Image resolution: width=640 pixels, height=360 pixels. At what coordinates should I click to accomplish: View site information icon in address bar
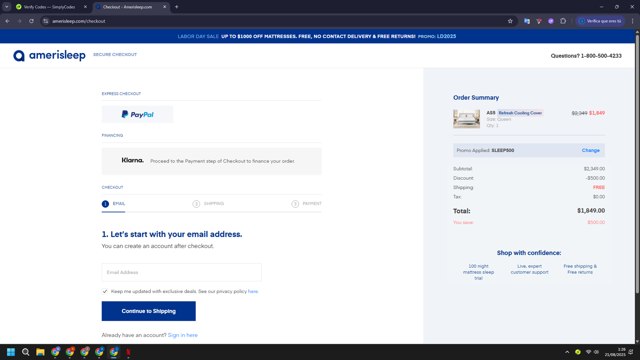(x=45, y=21)
